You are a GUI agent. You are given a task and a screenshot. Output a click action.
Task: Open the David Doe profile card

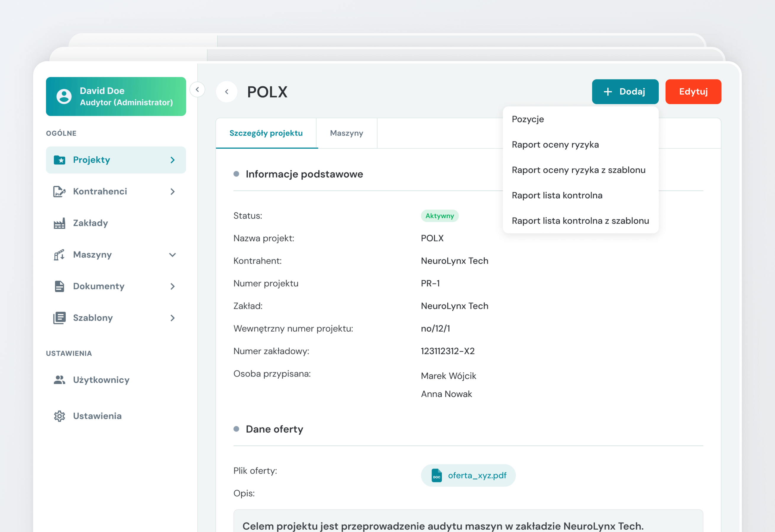tap(116, 97)
